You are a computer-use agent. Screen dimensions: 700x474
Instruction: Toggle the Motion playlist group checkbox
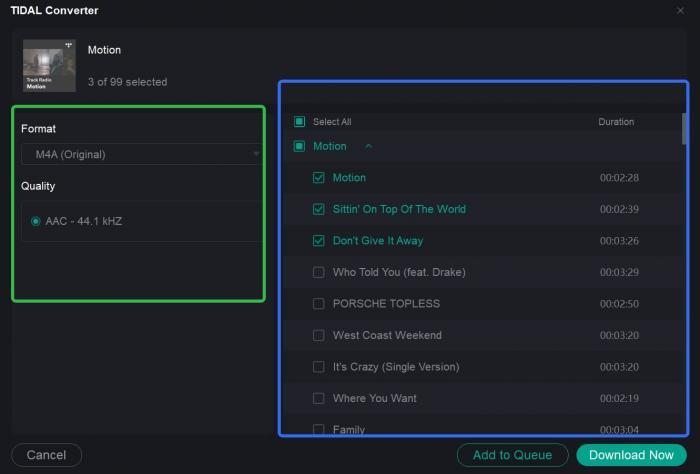pyautogui.click(x=300, y=146)
